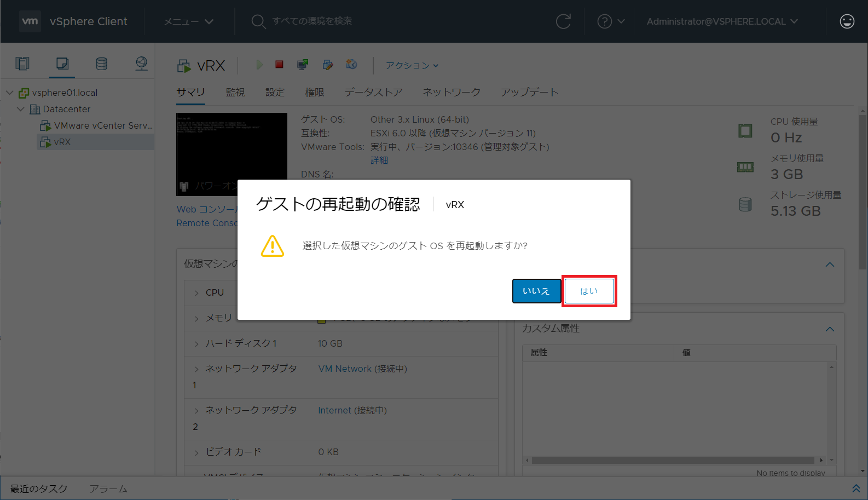Viewport: 868px width, 500px height.
Task: Collapse the Datacenter tree node
Action: point(21,109)
